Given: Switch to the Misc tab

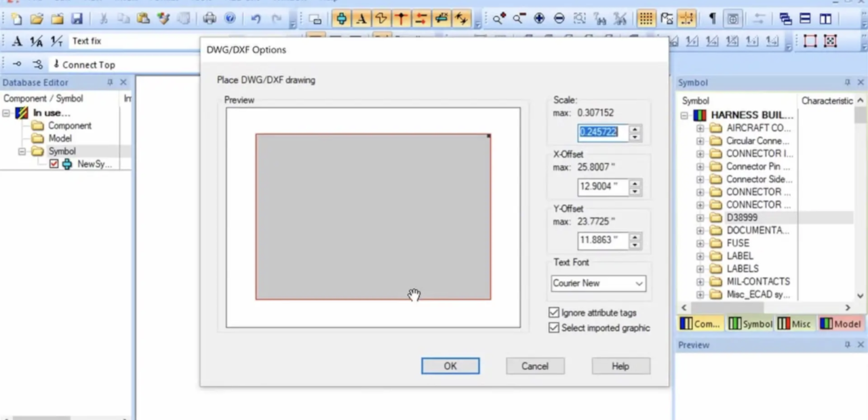Looking at the screenshot, I should click(x=794, y=324).
